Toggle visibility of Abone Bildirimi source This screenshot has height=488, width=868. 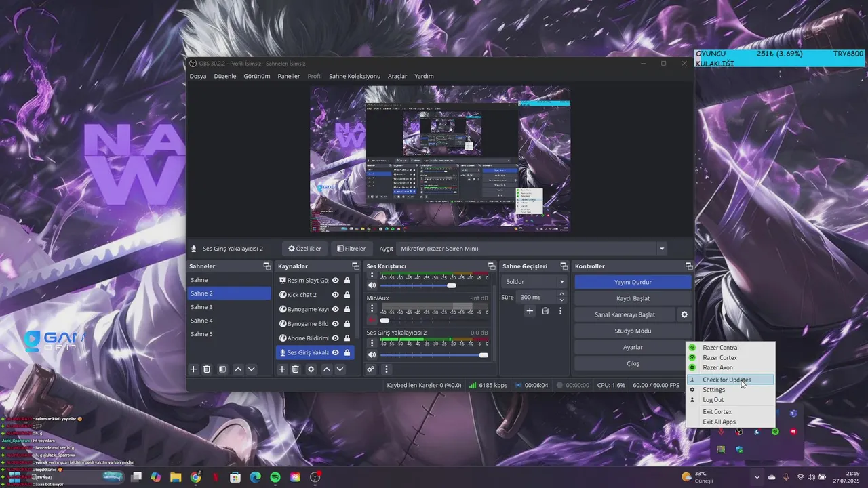335,338
